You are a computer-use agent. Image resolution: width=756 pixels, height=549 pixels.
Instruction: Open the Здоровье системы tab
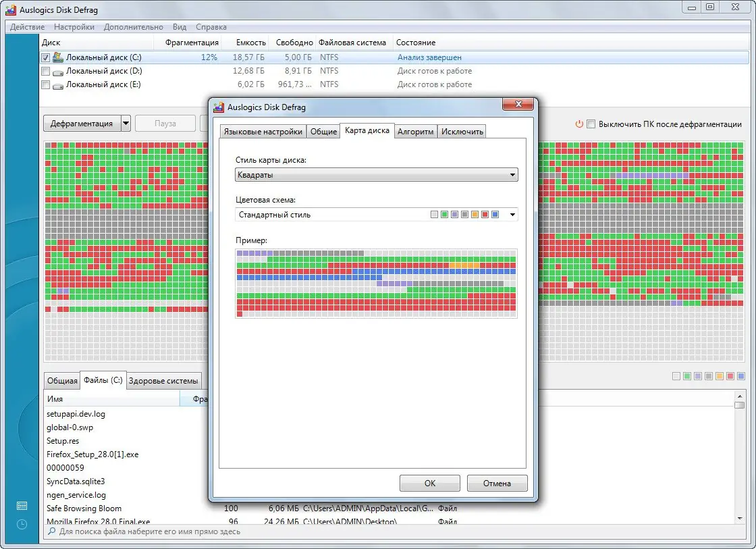point(163,381)
